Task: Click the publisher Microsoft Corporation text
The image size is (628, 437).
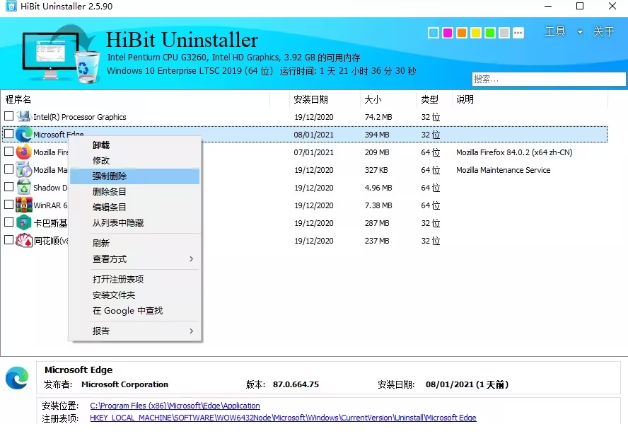Action: [125, 385]
